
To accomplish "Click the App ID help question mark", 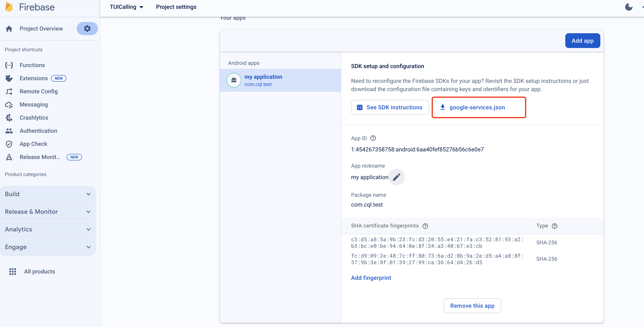I will pyautogui.click(x=373, y=138).
